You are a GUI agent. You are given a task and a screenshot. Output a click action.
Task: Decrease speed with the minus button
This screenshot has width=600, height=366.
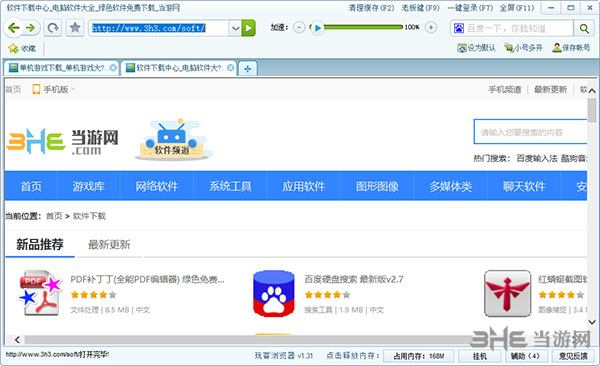point(299,28)
